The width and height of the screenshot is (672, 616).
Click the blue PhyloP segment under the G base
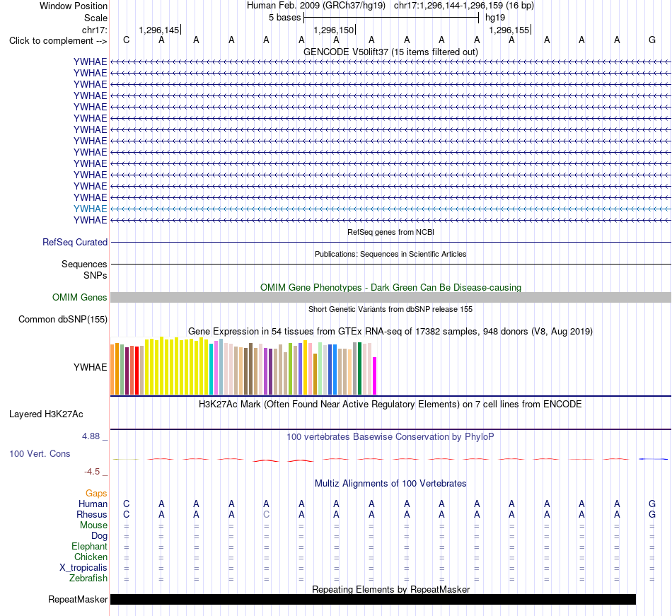[653, 459]
